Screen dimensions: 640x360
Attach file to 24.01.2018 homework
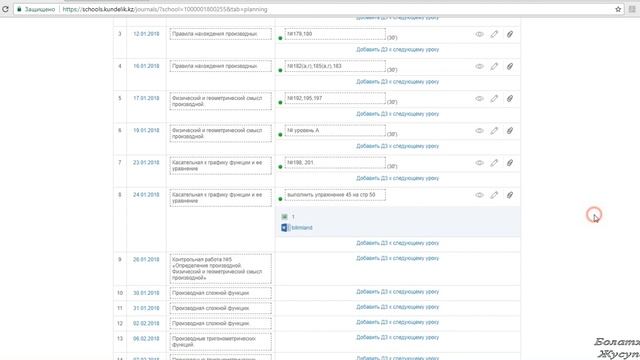[x=510, y=196]
